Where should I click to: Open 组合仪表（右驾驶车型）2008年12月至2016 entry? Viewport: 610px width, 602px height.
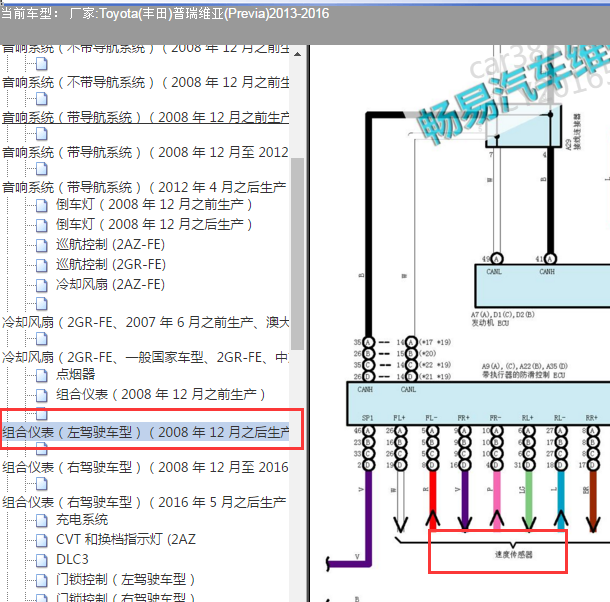pos(145,467)
